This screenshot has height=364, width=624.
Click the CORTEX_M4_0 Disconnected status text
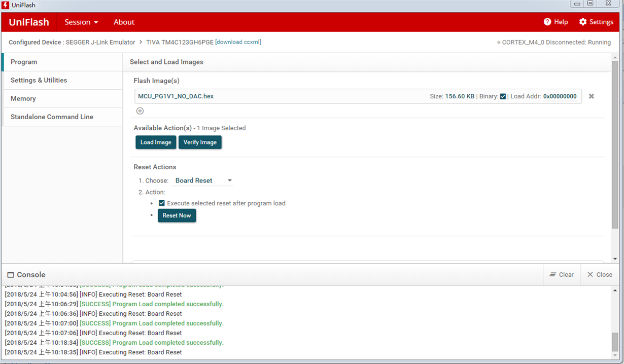557,43
